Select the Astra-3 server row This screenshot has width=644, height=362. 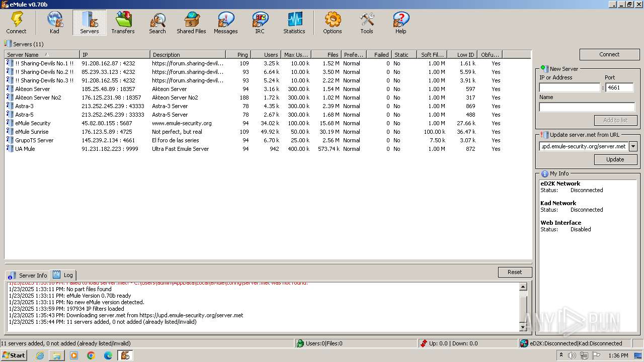point(268,106)
